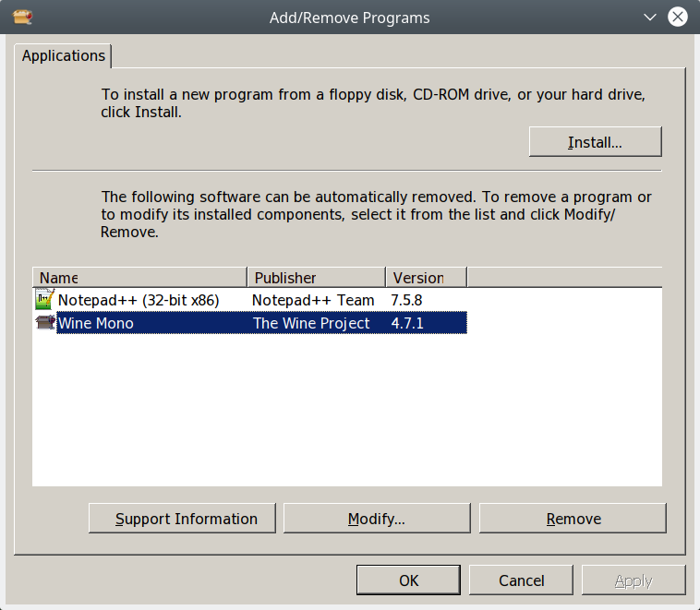Viewport: 700px width, 610px height.
Task: Click version 7.5.8 cell
Action: pos(406,300)
